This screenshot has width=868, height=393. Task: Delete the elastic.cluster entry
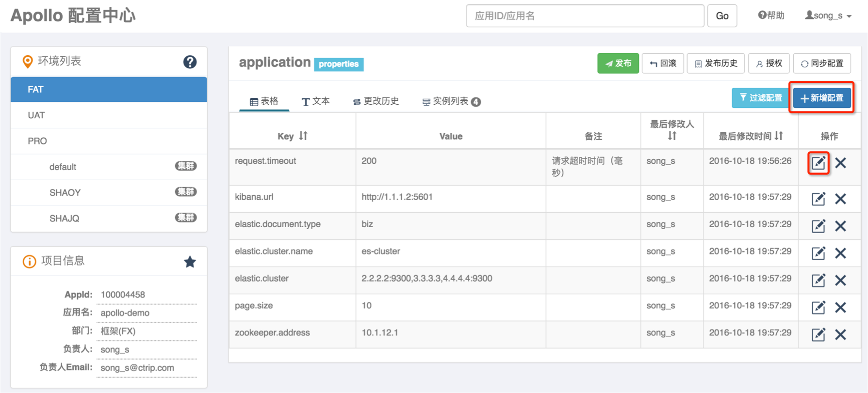[x=840, y=280]
